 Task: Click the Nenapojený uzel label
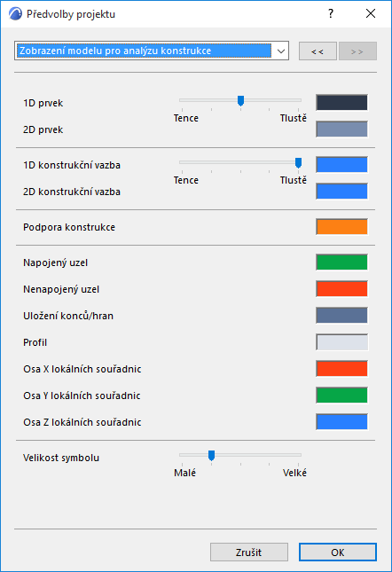[x=61, y=290]
